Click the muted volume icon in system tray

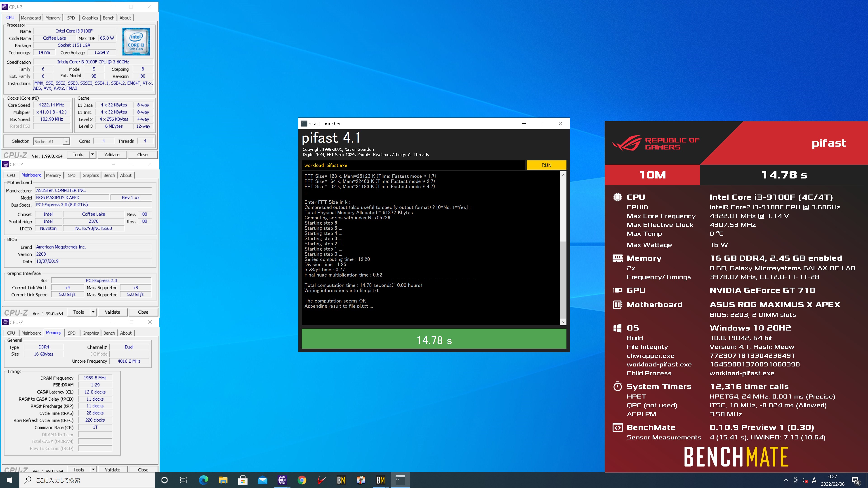pyautogui.click(x=805, y=480)
